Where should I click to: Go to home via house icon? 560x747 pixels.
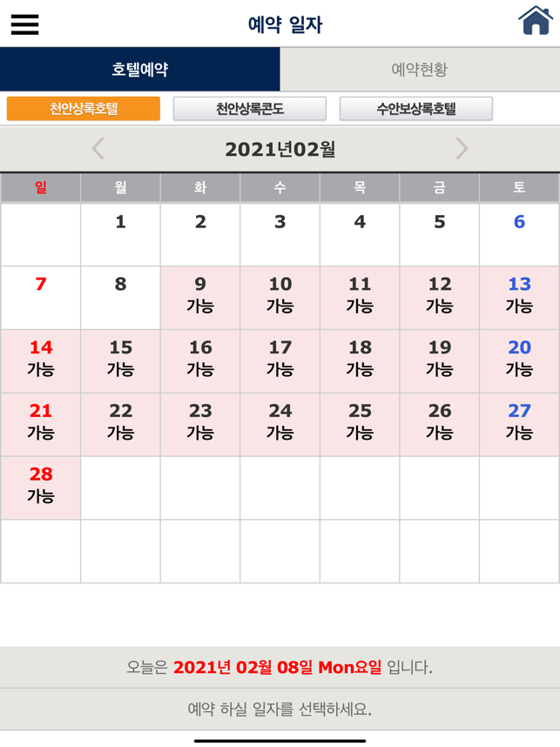[536, 21]
